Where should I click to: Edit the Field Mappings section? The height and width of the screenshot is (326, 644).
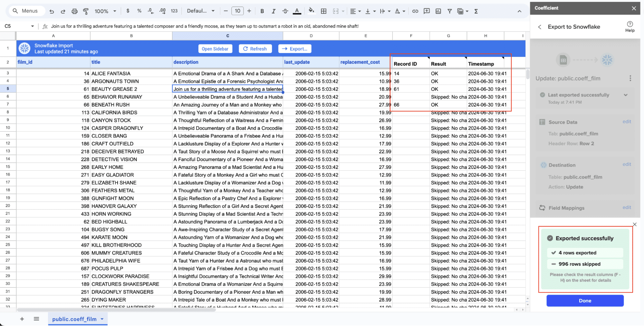pos(627,207)
